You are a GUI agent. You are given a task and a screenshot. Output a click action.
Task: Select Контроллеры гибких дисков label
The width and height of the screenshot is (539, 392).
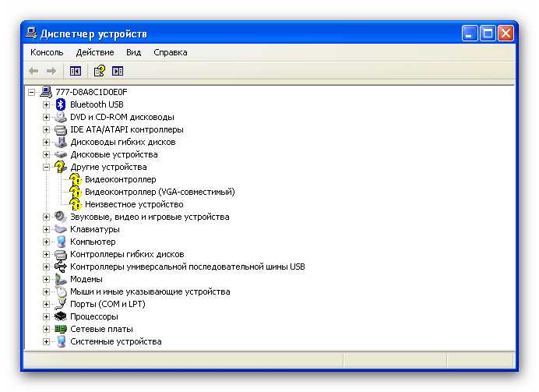pyautogui.click(x=127, y=254)
